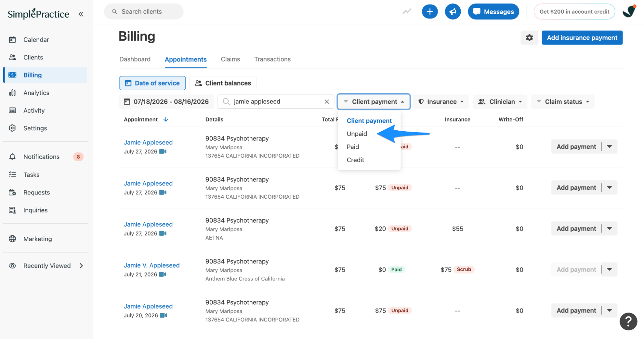The height and width of the screenshot is (339, 644).
Task: Clear the jamie appleseed search text
Action: point(327,102)
